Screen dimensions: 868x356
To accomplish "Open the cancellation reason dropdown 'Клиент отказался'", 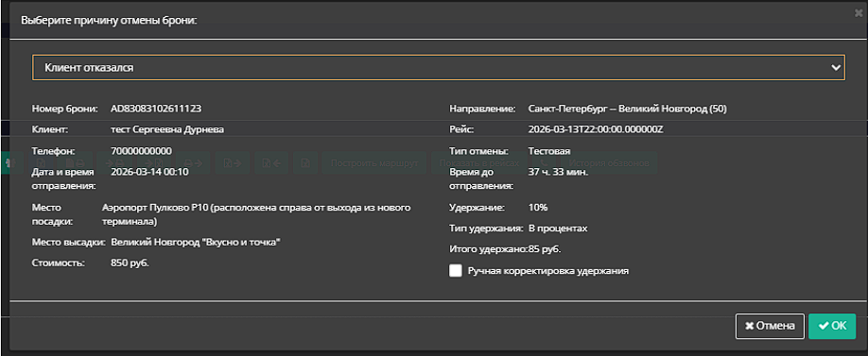I will 439,67.
